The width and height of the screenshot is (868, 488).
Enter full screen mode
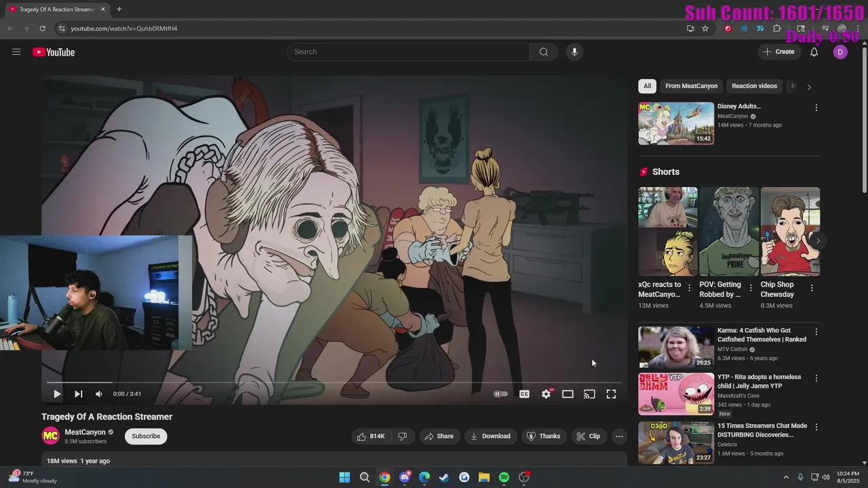coord(611,394)
